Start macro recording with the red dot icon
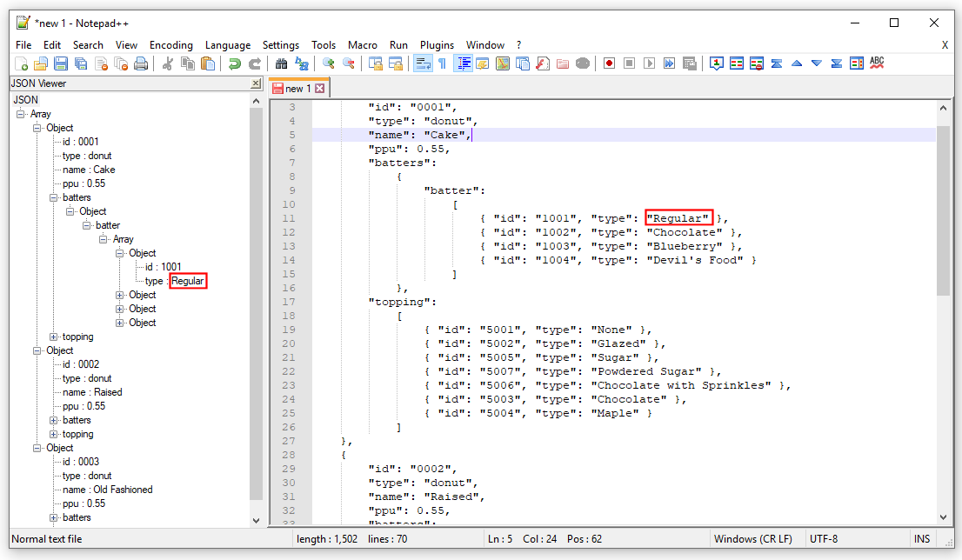The width and height of the screenshot is (962, 560). [609, 63]
